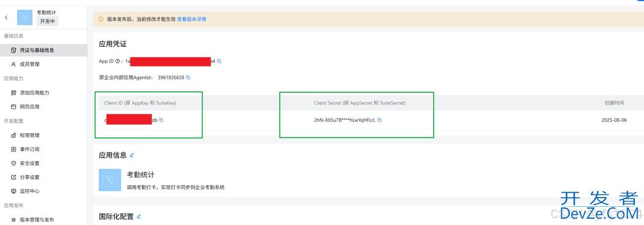Edit the 应用信息 section
Image resolution: width=644 pixels, height=225 pixels.
point(132,155)
